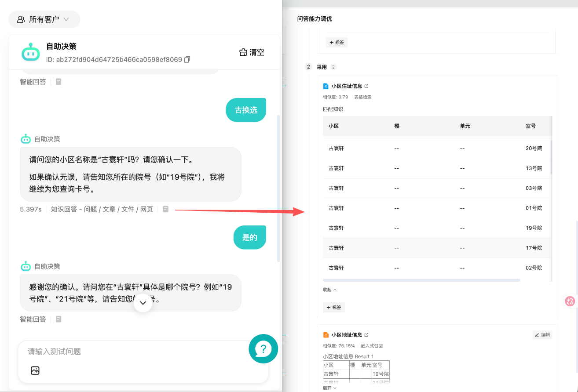The height and width of the screenshot is (392, 578).
Task: Click the blue file icon of 小区住址信息
Action: pyautogui.click(x=326, y=86)
